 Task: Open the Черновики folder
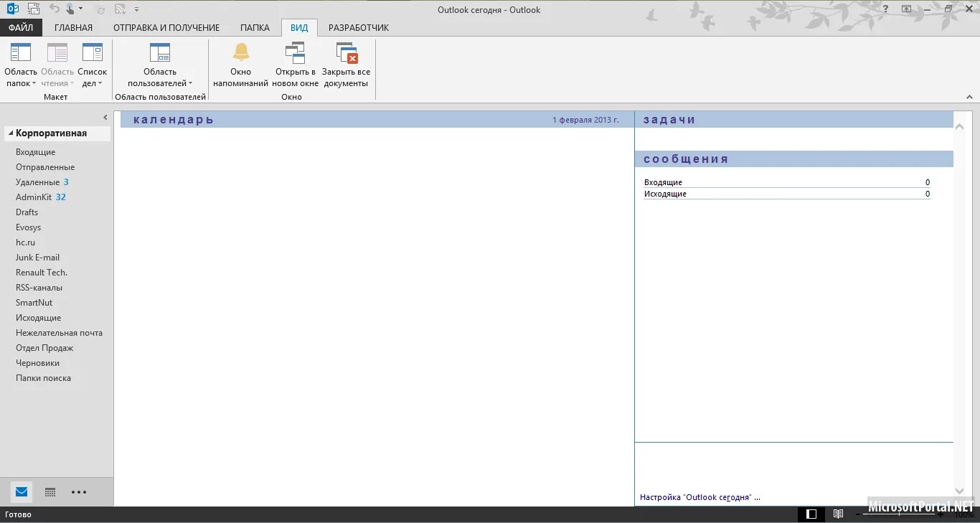[37, 363]
